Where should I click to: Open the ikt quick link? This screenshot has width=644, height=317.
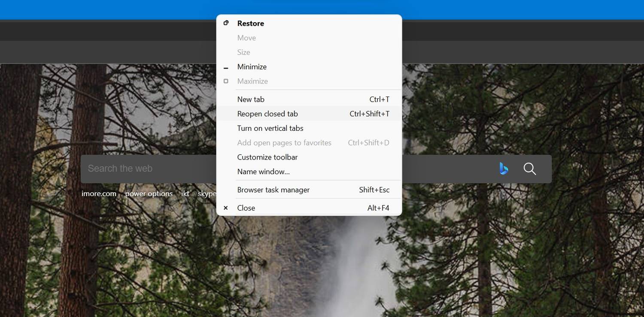click(185, 193)
